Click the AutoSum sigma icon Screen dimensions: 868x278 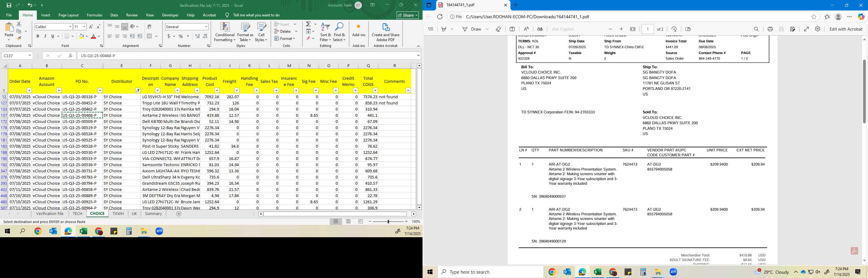tap(308, 24)
